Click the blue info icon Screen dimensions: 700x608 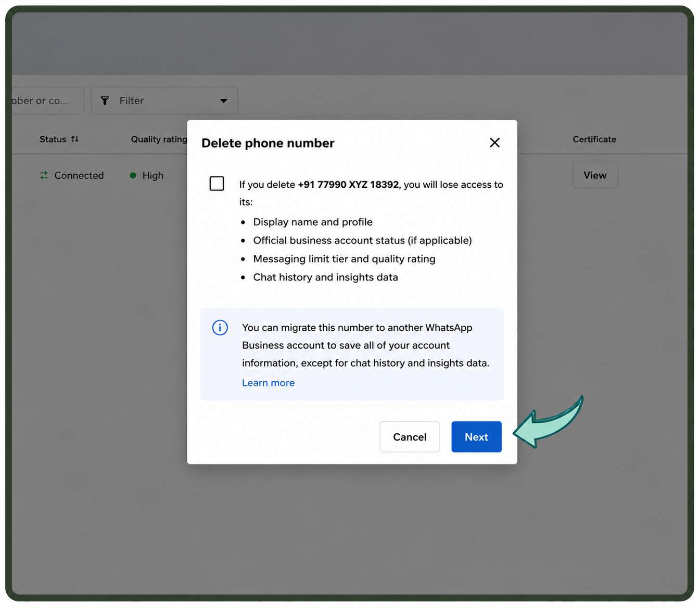pos(220,328)
